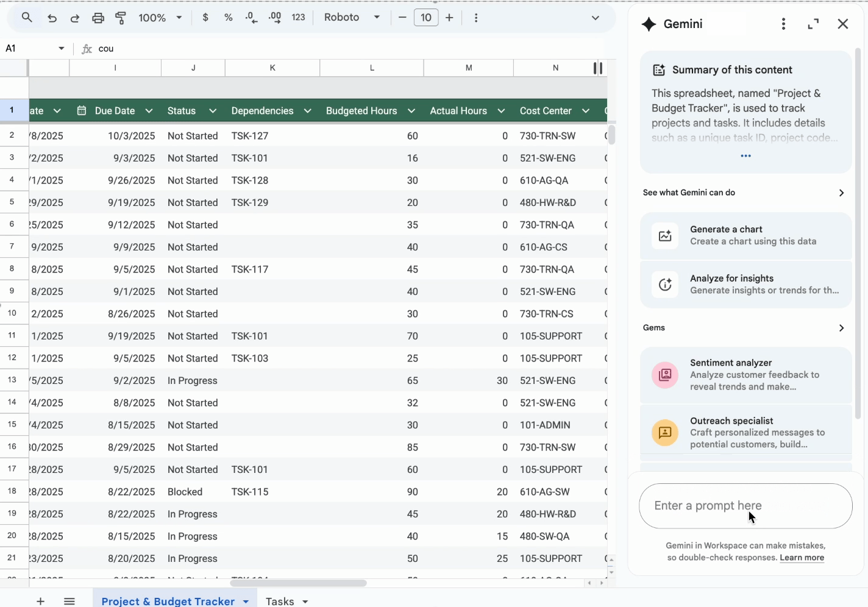Click the Redo icon

[74, 18]
